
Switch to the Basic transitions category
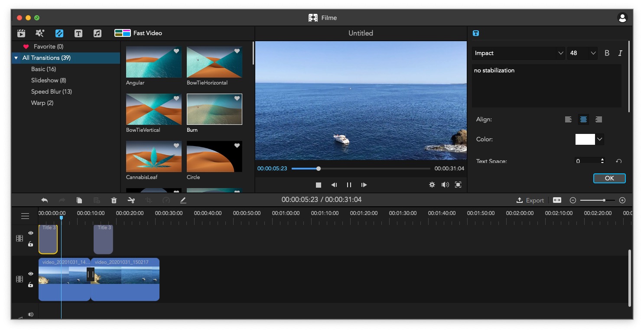tap(44, 69)
